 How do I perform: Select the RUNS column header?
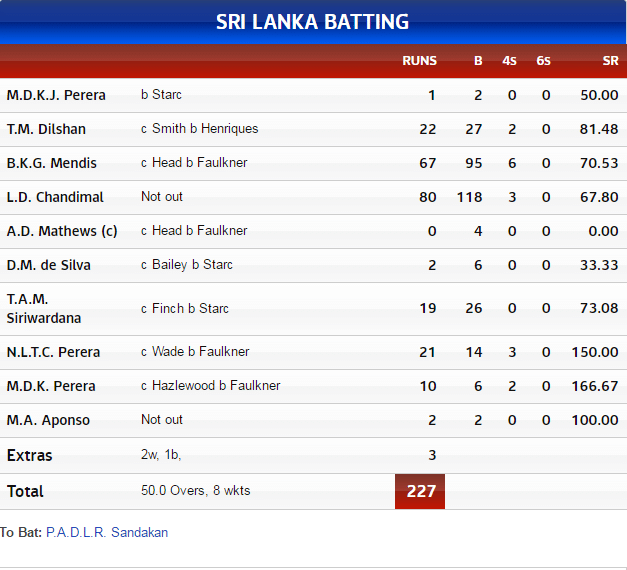click(x=419, y=61)
